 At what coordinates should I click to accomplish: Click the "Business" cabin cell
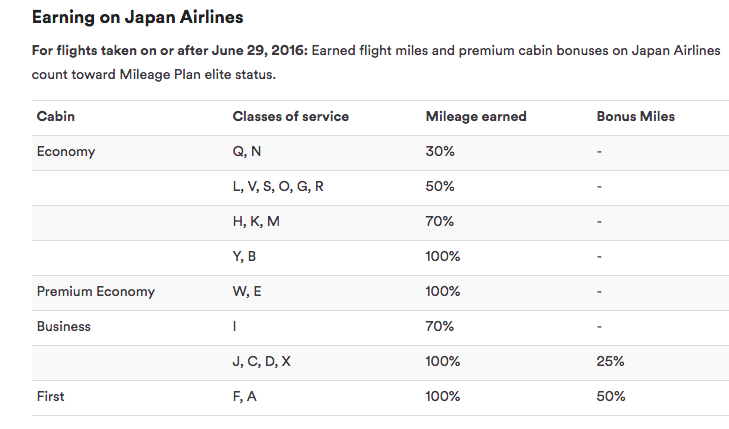[x=64, y=327]
